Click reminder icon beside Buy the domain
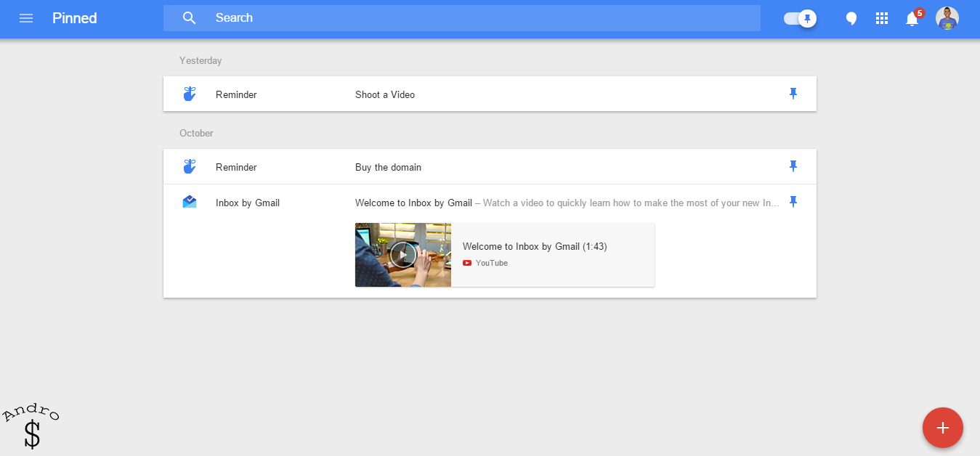This screenshot has width=980, height=456. pos(190,167)
